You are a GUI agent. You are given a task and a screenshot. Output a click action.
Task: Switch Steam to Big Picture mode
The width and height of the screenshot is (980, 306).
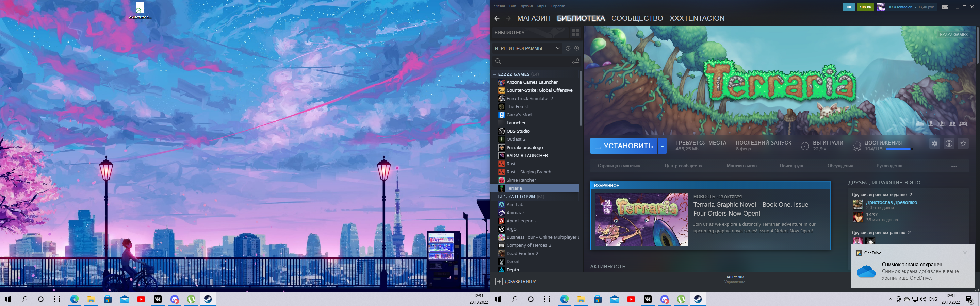(945, 7)
